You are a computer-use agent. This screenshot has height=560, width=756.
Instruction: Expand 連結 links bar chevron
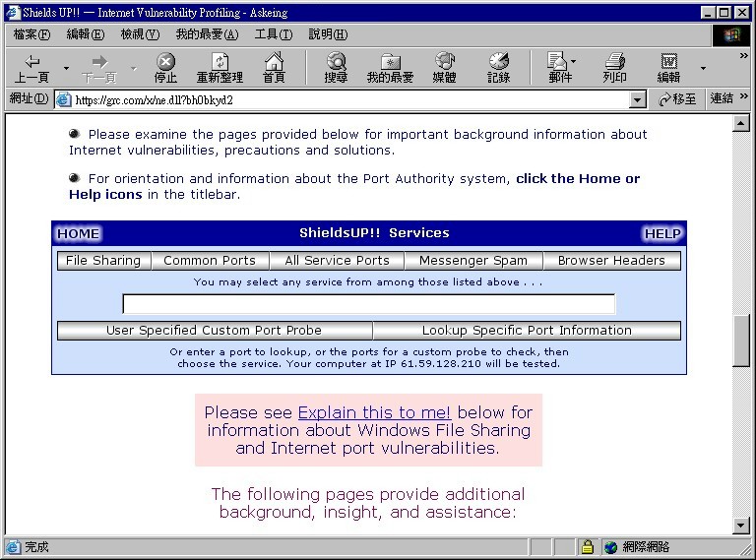click(743, 96)
